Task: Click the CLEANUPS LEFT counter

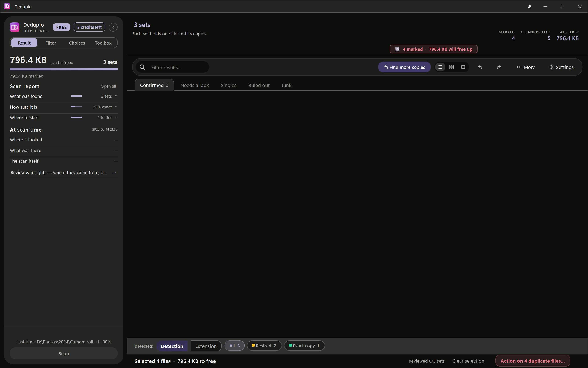Action: [x=535, y=35]
